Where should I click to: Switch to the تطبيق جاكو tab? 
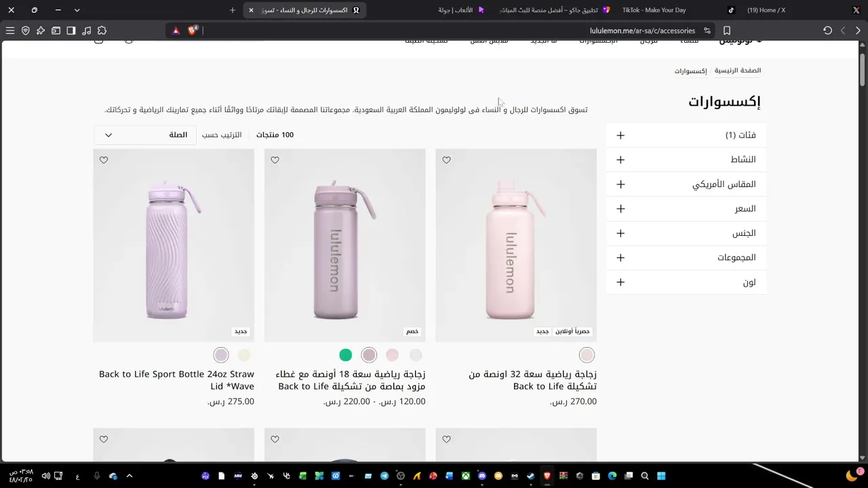[x=555, y=10]
